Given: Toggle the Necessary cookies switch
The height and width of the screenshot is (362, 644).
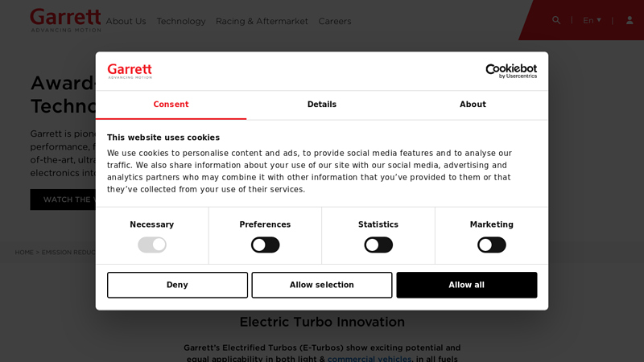Looking at the screenshot, I should pos(152,245).
